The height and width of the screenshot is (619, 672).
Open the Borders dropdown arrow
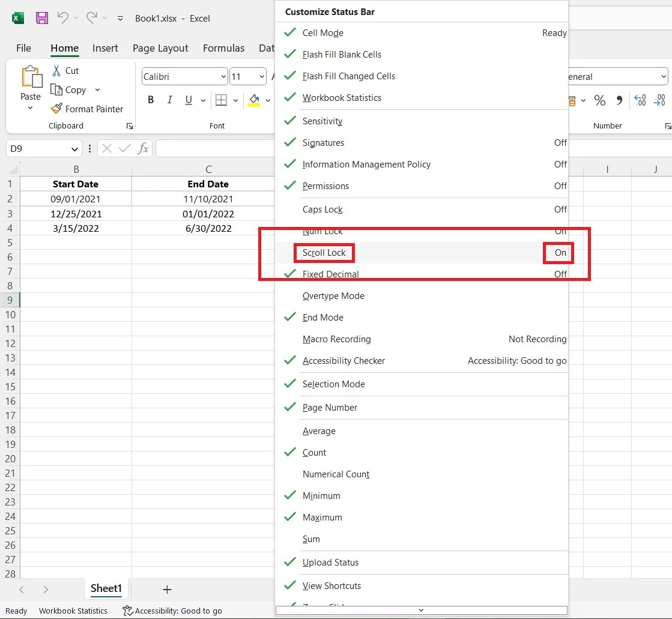pyautogui.click(x=235, y=100)
